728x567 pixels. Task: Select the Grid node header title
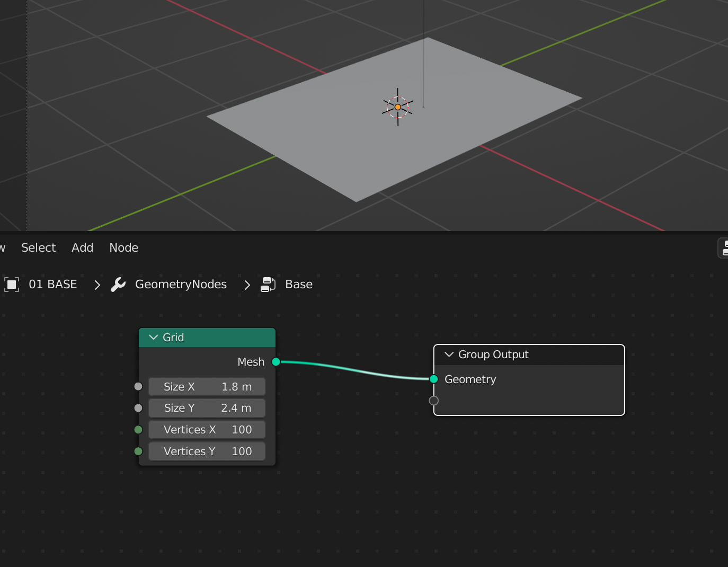point(173,338)
